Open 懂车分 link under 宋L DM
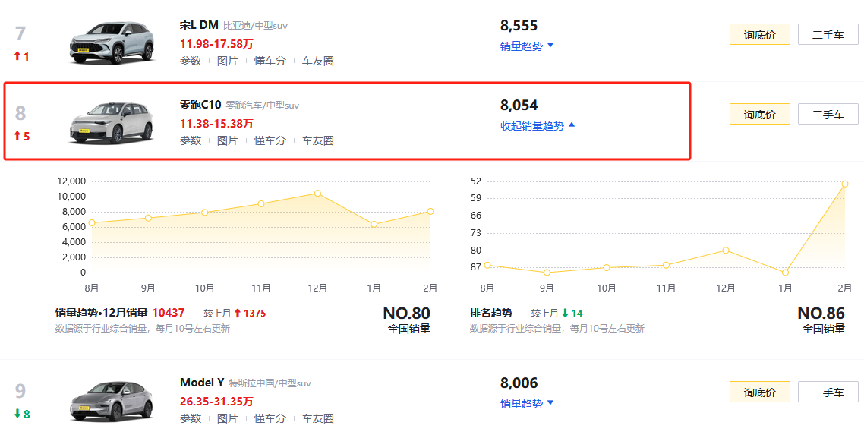The width and height of the screenshot is (864, 435). pyautogui.click(x=269, y=61)
